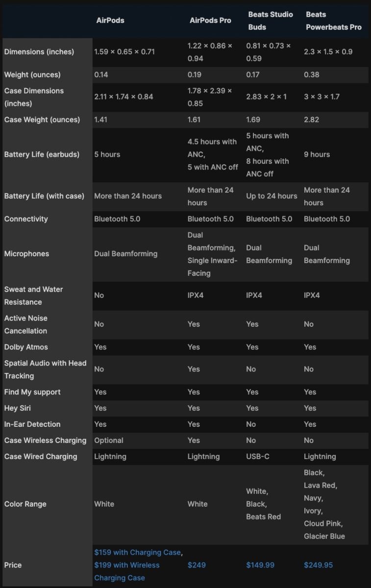Click the Color Range row label
Image resolution: width=371 pixels, height=588 pixels.
tap(25, 504)
